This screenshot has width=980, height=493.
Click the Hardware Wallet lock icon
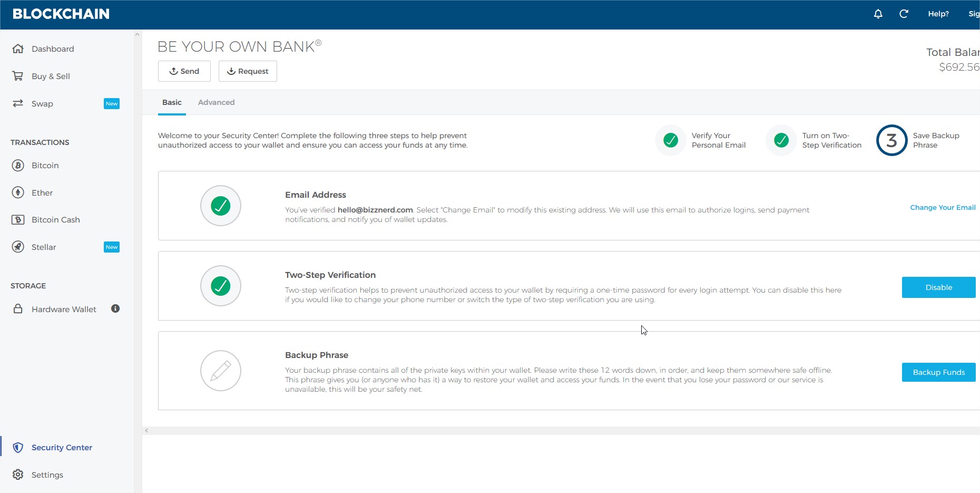coord(18,309)
